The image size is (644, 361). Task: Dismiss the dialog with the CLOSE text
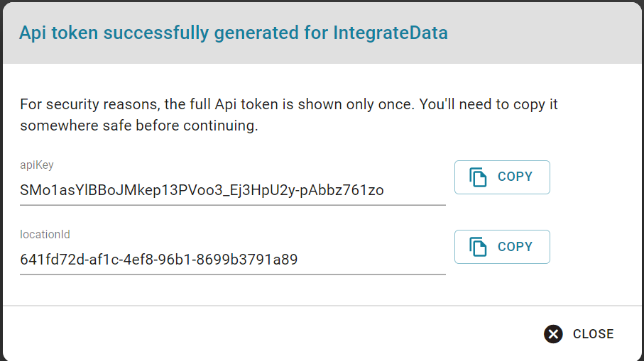(593, 334)
